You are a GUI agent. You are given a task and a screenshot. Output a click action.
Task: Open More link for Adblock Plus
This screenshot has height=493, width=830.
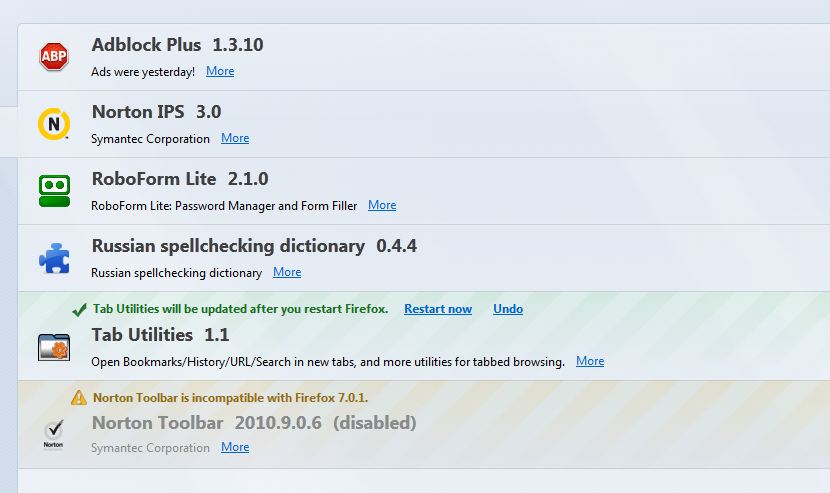tap(220, 71)
